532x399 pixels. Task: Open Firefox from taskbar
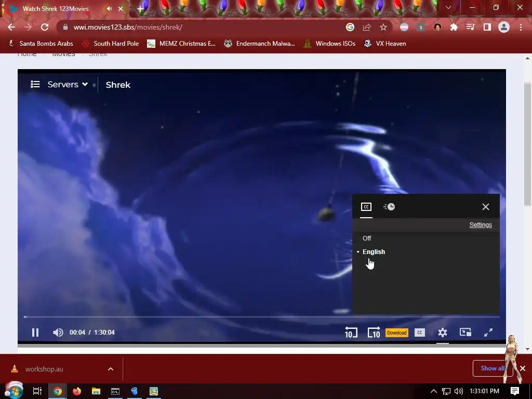tap(77, 391)
